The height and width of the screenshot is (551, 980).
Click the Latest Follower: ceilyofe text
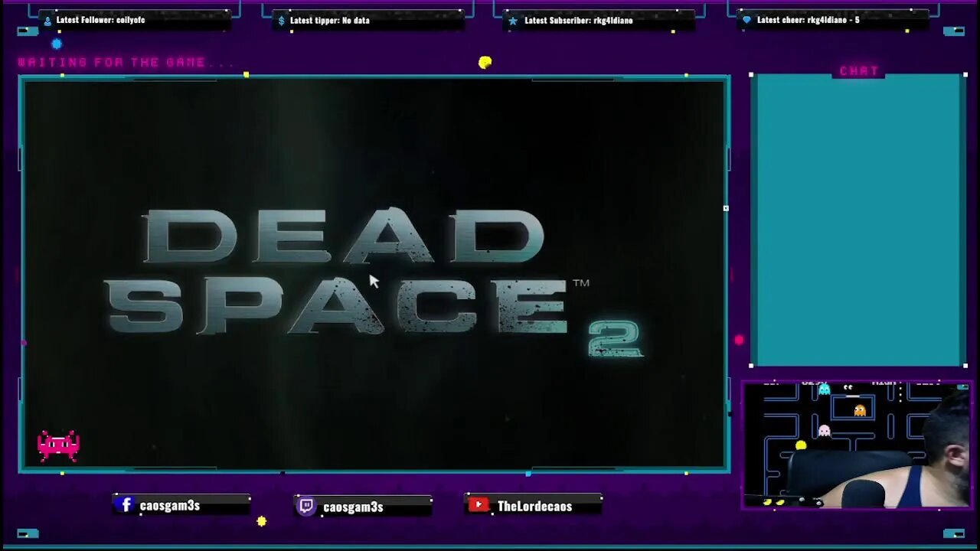tap(100, 20)
